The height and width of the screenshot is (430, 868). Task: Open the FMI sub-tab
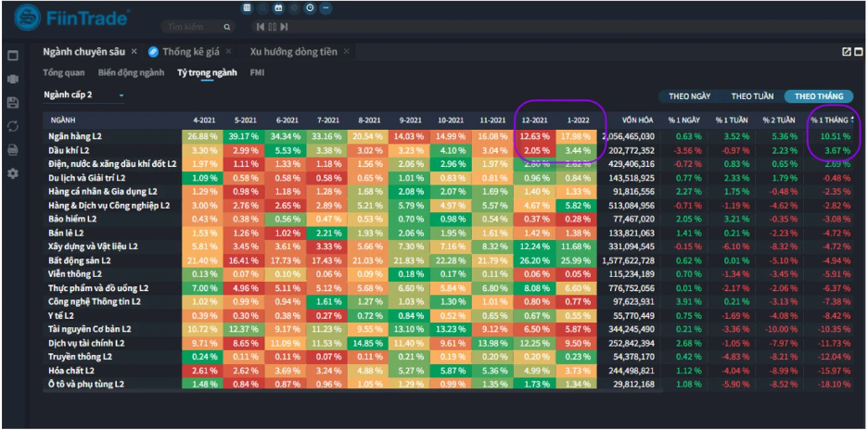click(x=257, y=72)
